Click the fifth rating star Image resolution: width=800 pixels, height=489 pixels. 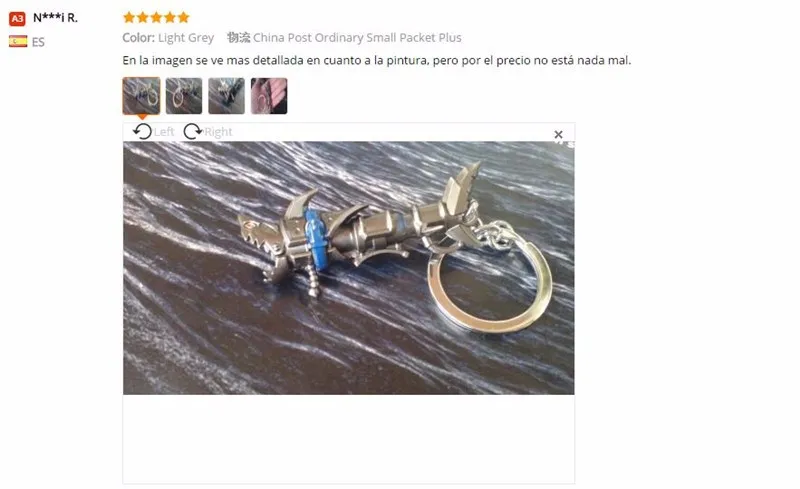(183, 18)
